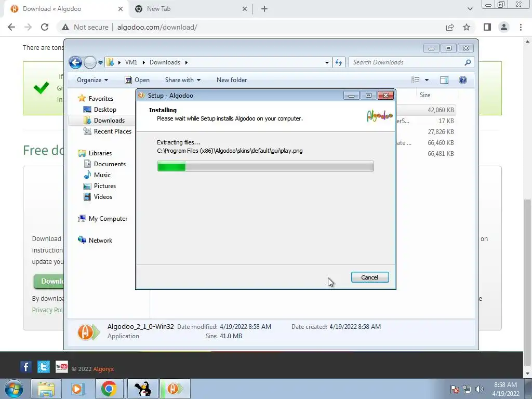Go back in Explorer window
The width and height of the screenshot is (532, 399).
(75, 62)
